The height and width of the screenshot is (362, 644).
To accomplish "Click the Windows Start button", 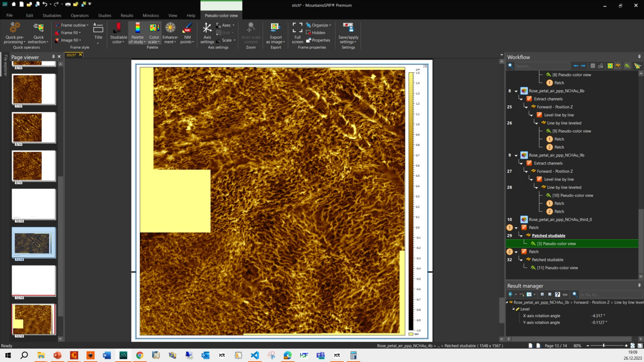I will 8,355.
